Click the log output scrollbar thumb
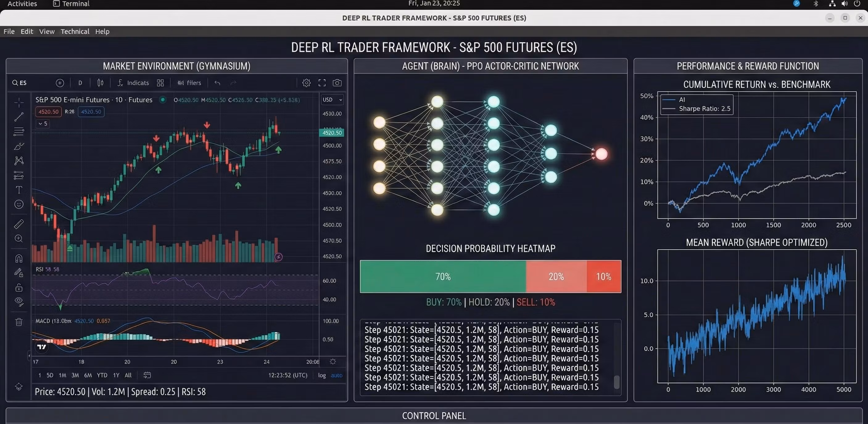The width and height of the screenshot is (868, 424). coord(616,382)
